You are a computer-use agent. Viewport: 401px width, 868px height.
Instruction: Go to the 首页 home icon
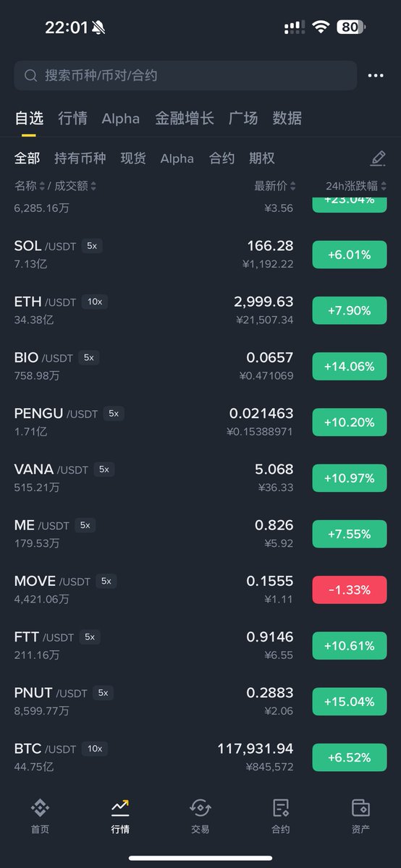pyautogui.click(x=40, y=808)
